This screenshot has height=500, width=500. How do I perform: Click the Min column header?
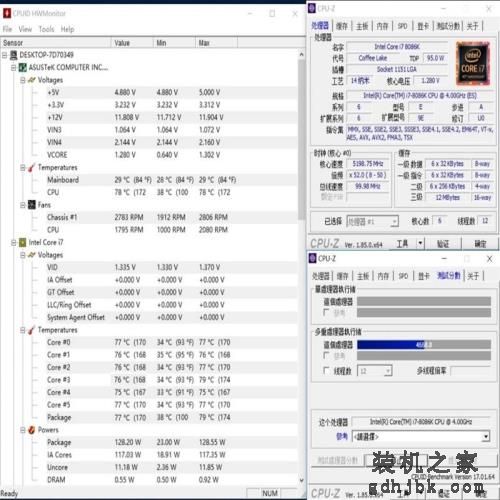174,43
